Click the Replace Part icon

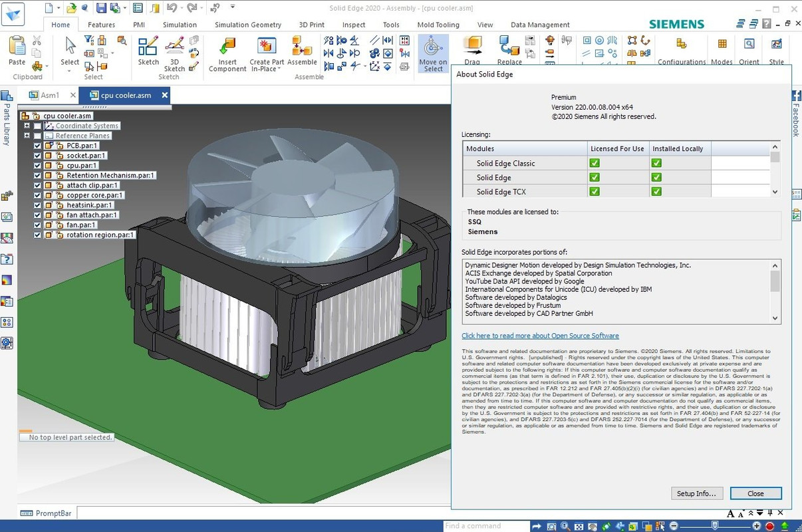point(509,47)
